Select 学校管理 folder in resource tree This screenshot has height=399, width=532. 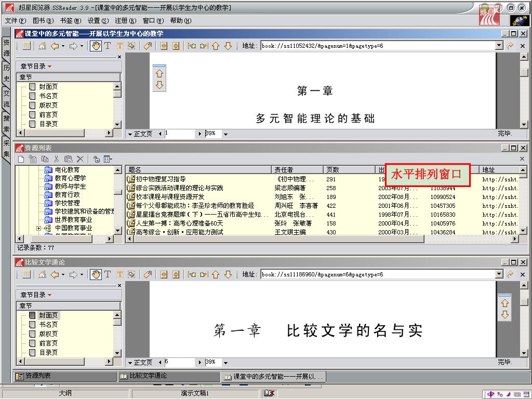[67, 203]
